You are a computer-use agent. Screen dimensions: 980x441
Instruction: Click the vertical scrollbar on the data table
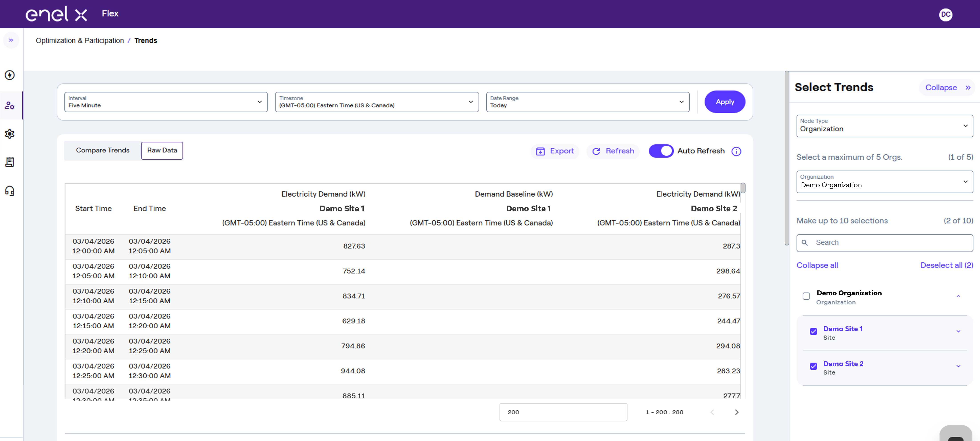pyautogui.click(x=743, y=188)
